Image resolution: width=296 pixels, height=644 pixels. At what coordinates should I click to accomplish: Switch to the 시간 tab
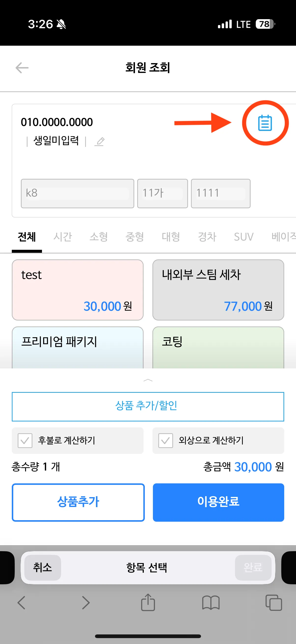[x=62, y=237]
